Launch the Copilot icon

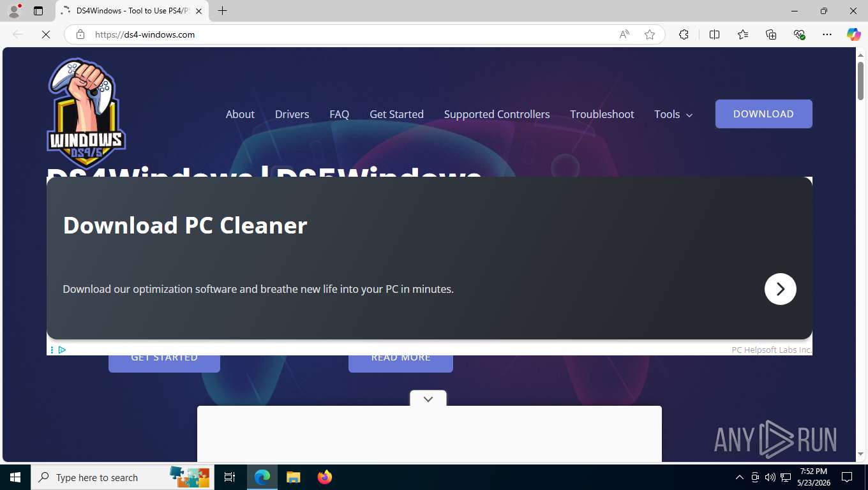click(x=853, y=34)
